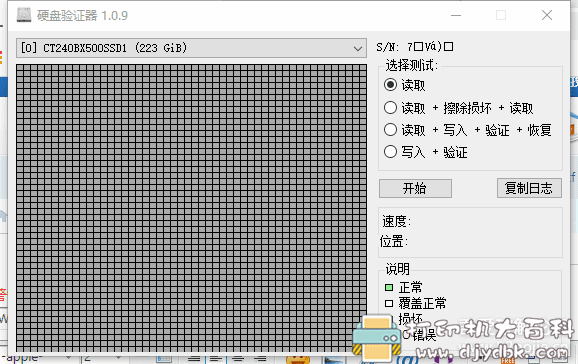This screenshot has width=578, height=364.
Task: Click the 说明 legend heading
Action: [397, 269]
